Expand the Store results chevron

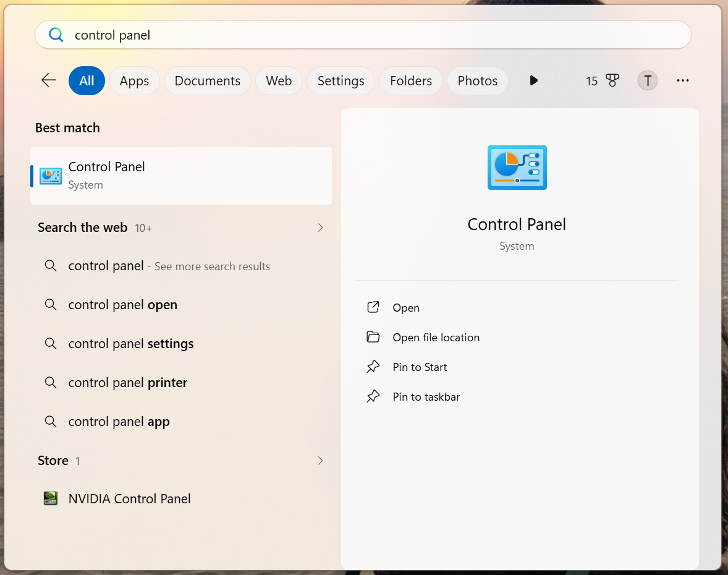(x=320, y=461)
